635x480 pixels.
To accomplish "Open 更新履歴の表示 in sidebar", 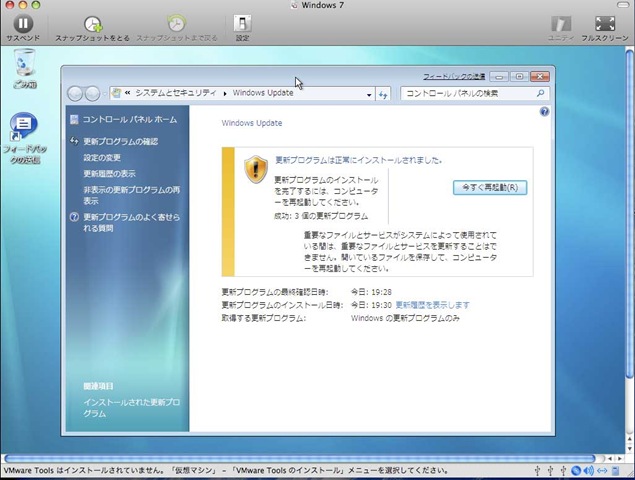I will [109, 174].
